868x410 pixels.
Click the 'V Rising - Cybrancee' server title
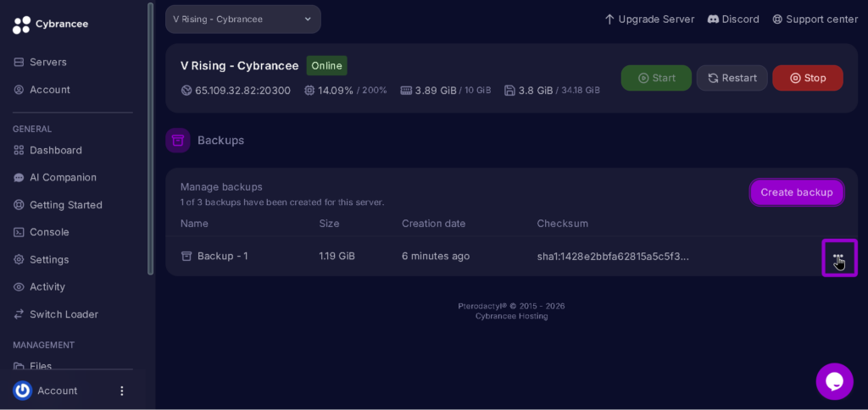click(x=240, y=66)
